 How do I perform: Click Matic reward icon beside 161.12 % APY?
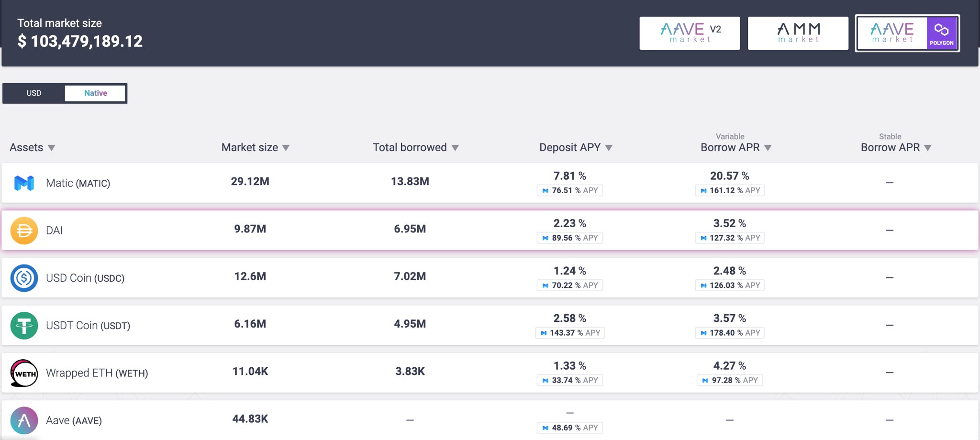[x=703, y=190]
